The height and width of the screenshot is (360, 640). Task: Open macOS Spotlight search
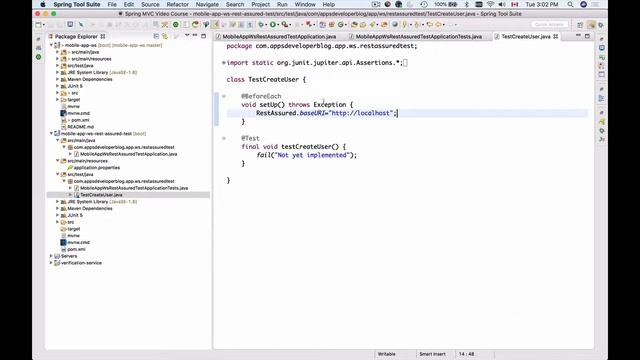[x=570, y=4]
